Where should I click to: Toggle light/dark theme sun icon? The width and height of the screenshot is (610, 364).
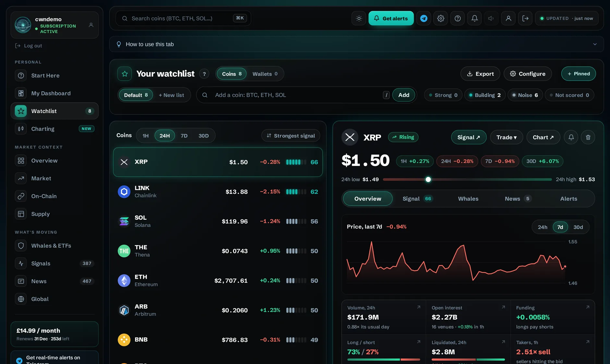click(x=359, y=18)
